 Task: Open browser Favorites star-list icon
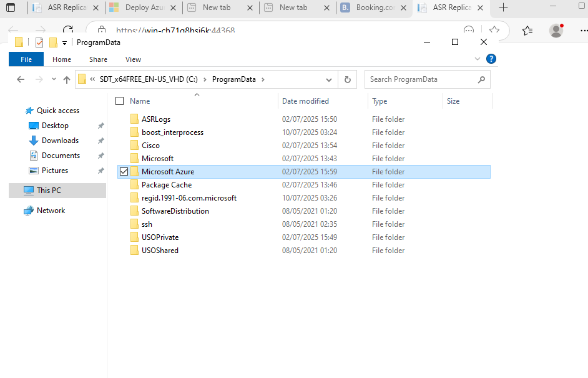[x=527, y=31]
